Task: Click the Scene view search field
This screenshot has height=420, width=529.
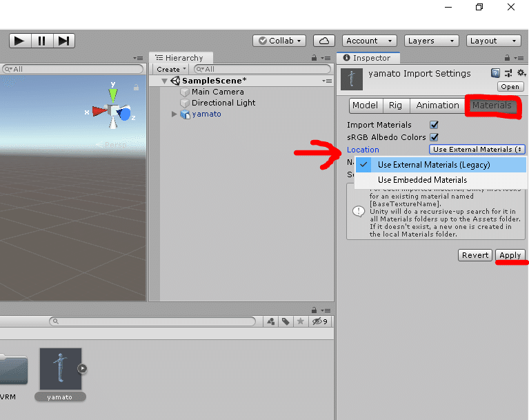Action: (x=72, y=69)
